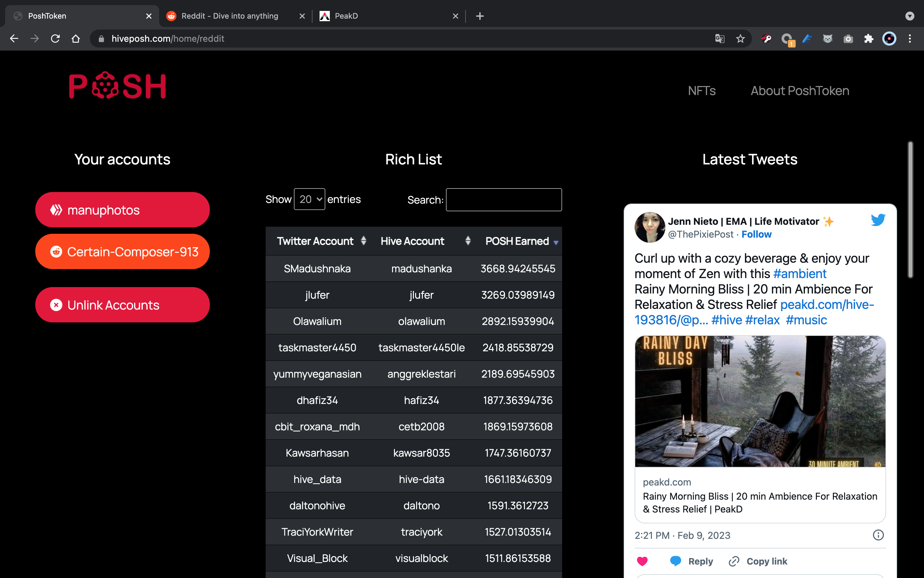Open the camera screenshot extension icon

pos(848,39)
